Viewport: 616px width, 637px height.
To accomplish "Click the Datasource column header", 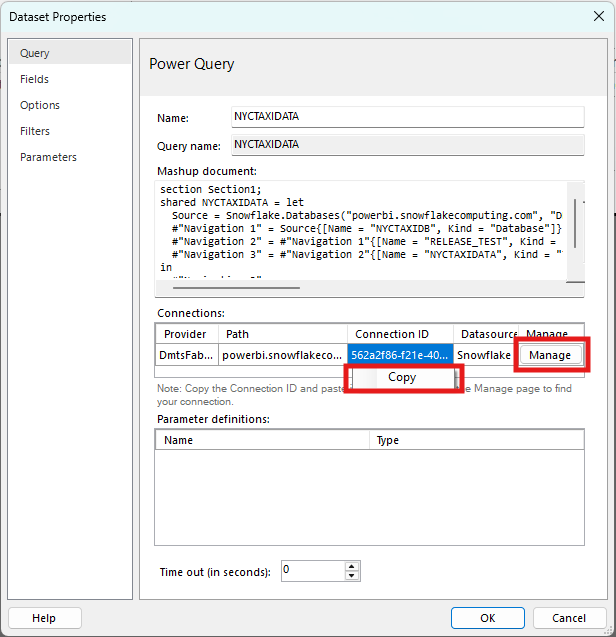I will coord(486,334).
